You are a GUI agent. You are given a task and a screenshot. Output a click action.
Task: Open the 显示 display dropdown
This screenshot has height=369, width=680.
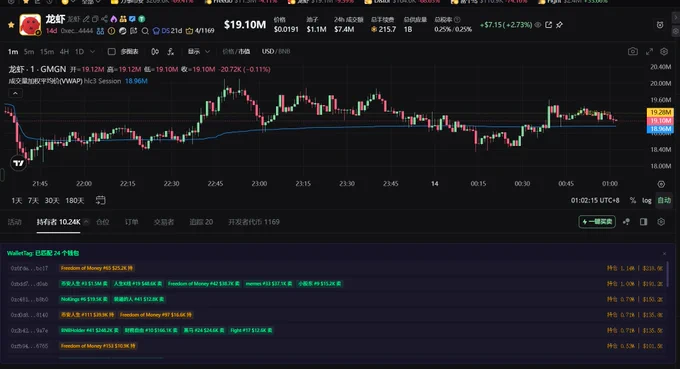click(199, 52)
